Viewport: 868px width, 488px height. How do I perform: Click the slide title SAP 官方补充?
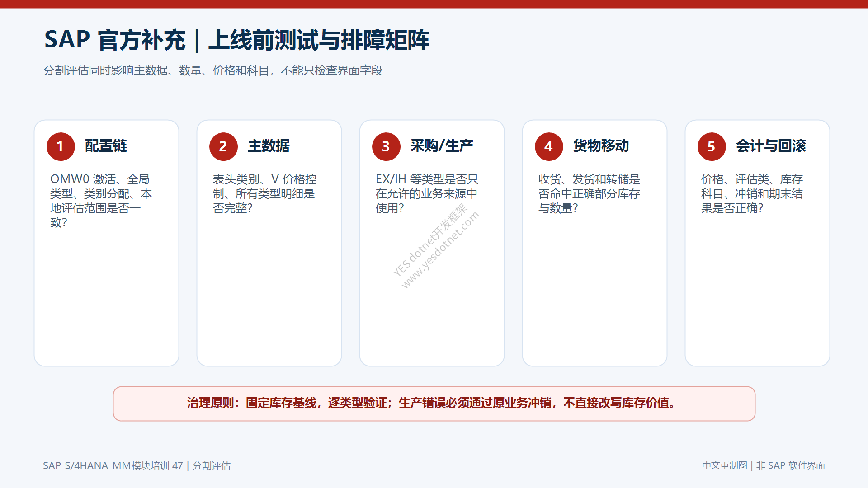(x=237, y=40)
